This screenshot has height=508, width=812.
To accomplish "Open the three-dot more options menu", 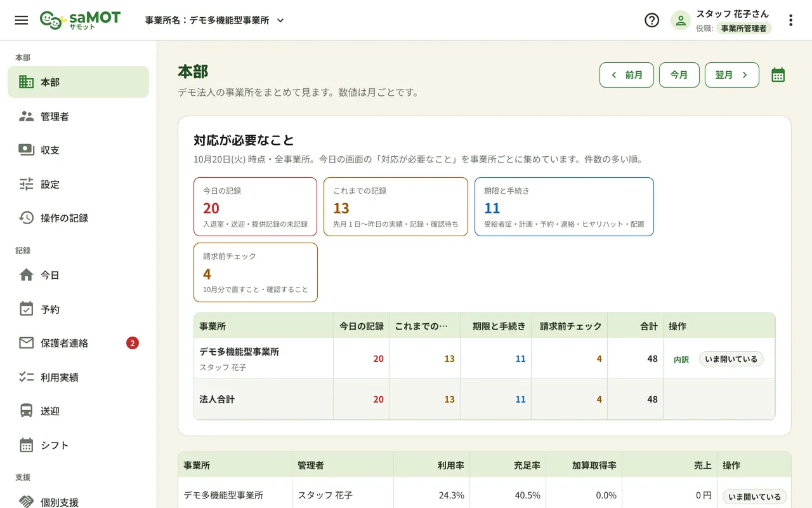I will click(x=790, y=20).
